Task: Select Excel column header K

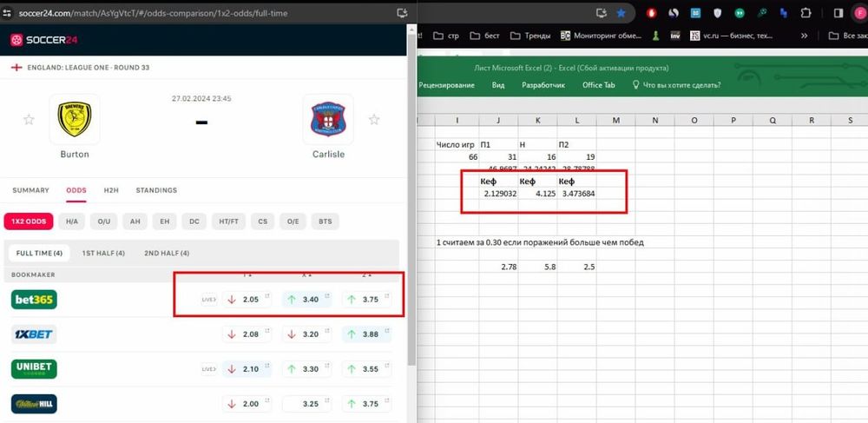Action: [x=537, y=120]
